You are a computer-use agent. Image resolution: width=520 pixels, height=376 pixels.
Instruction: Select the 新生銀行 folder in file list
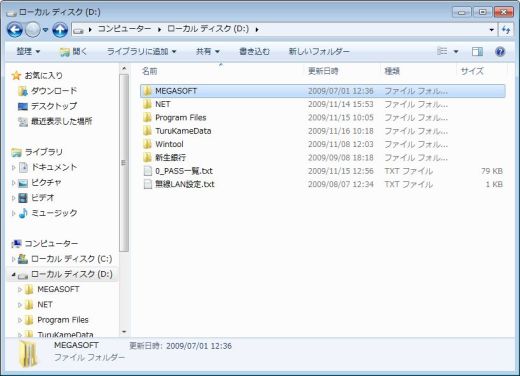323,157
